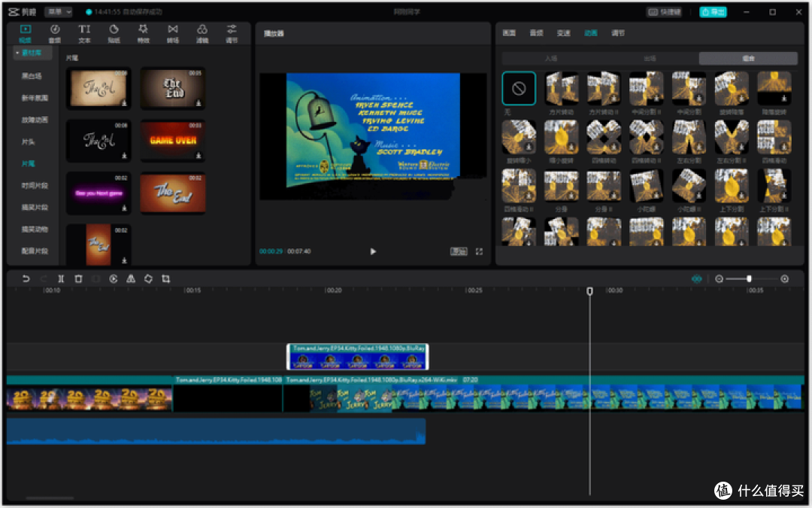Switch to the 动画 animation tab
The height and width of the screenshot is (508, 812).
point(590,33)
